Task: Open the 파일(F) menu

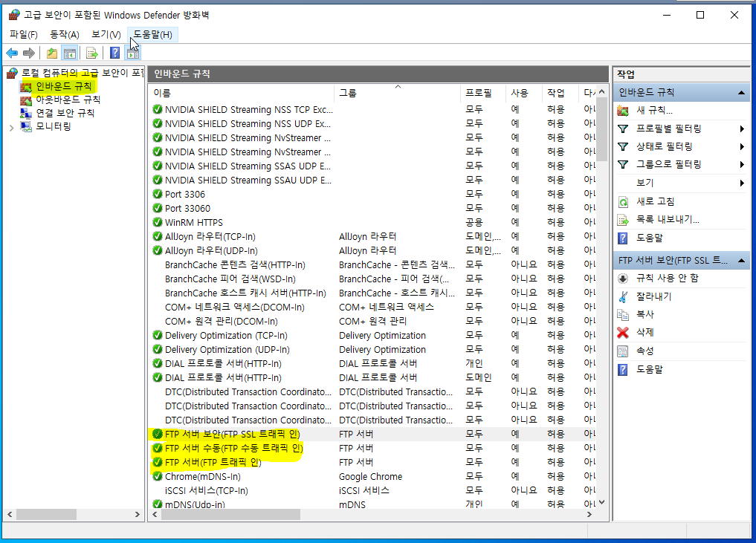Action: point(23,34)
